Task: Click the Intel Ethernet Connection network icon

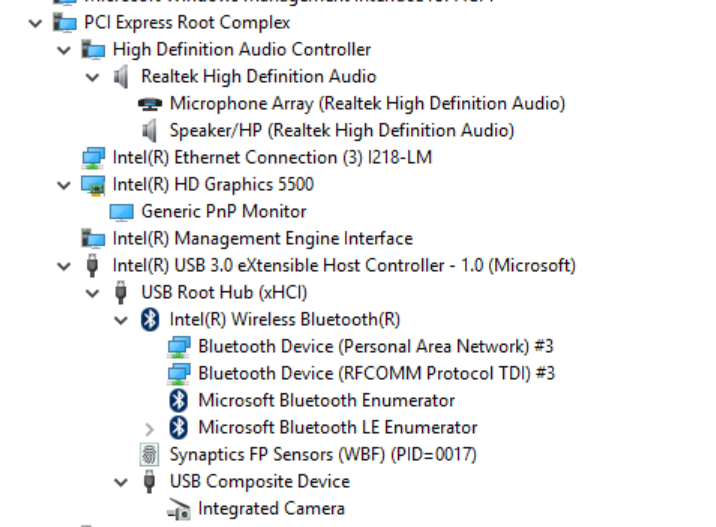Action: coord(93,157)
